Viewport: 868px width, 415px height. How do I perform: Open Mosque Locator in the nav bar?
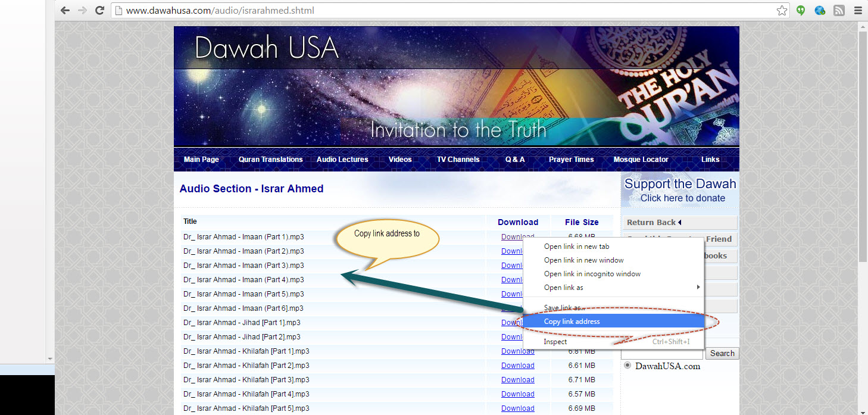pos(641,160)
